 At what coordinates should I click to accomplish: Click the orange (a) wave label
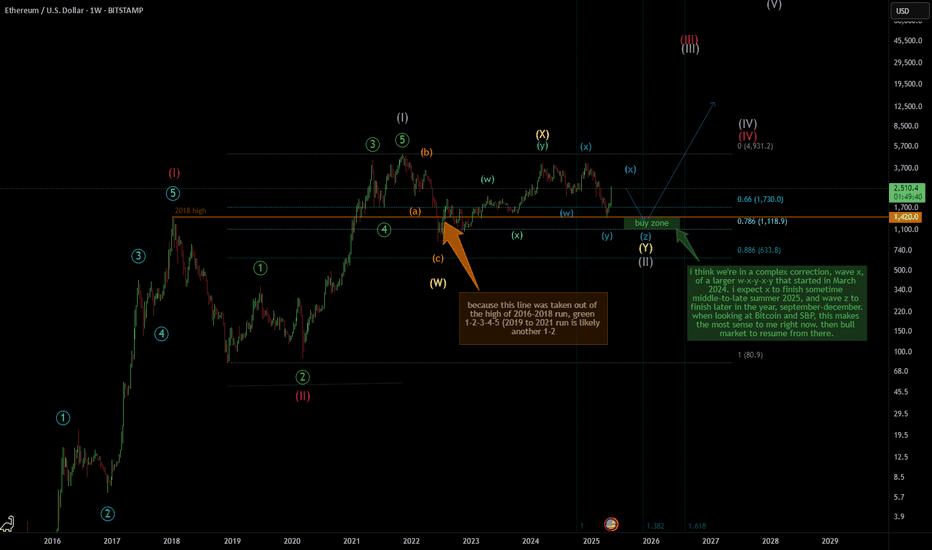[x=415, y=211]
